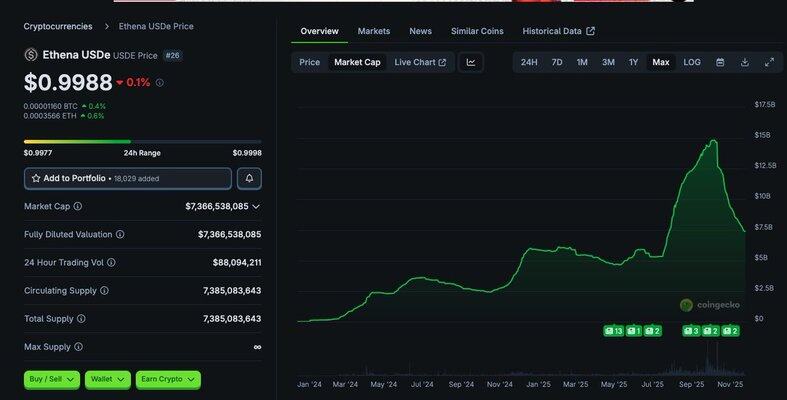Switch chart to Price view

pyautogui.click(x=310, y=62)
